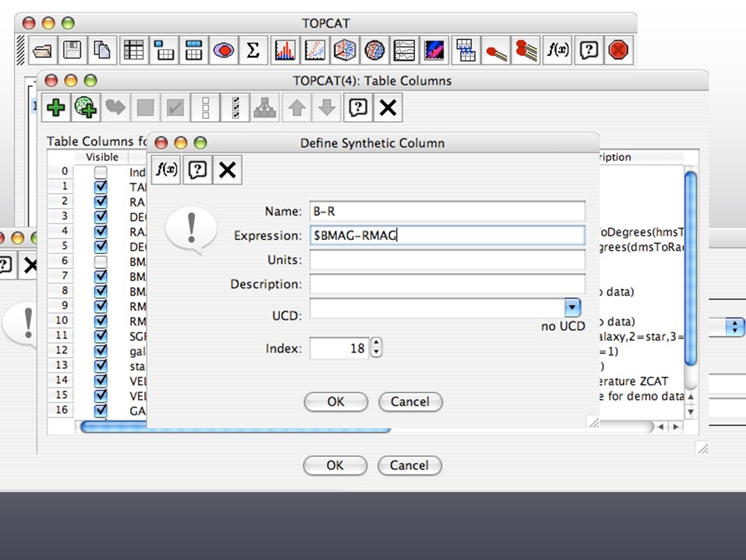Toggle Visible checkbox for row 0

click(x=100, y=172)
